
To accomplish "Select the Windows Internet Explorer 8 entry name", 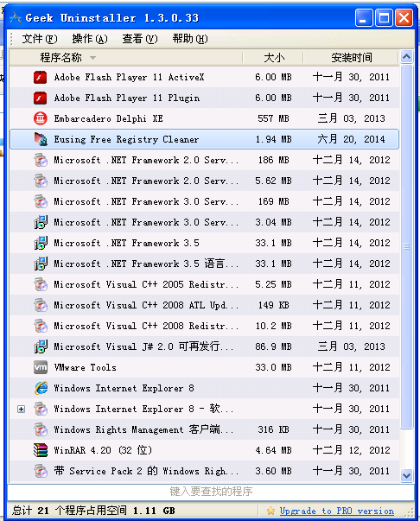I will (x=124, y=388).
